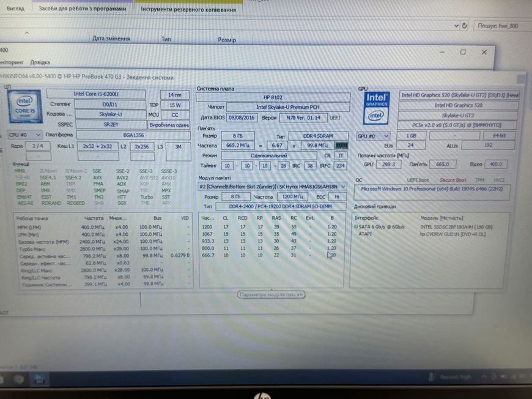Click the PCIe v2.0 x0 bus field

click(457, 125)
